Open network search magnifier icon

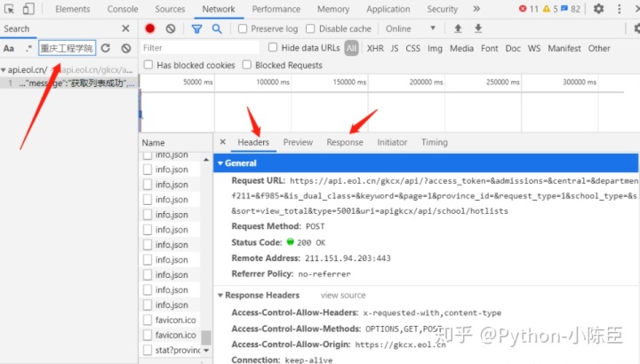pos(217,28)
